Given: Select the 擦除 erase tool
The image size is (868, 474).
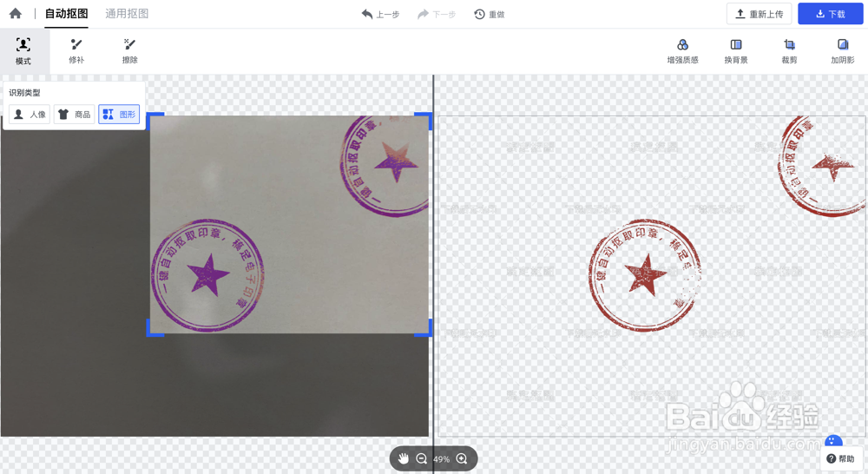Looking at the screenshot, I should [129, 51].
